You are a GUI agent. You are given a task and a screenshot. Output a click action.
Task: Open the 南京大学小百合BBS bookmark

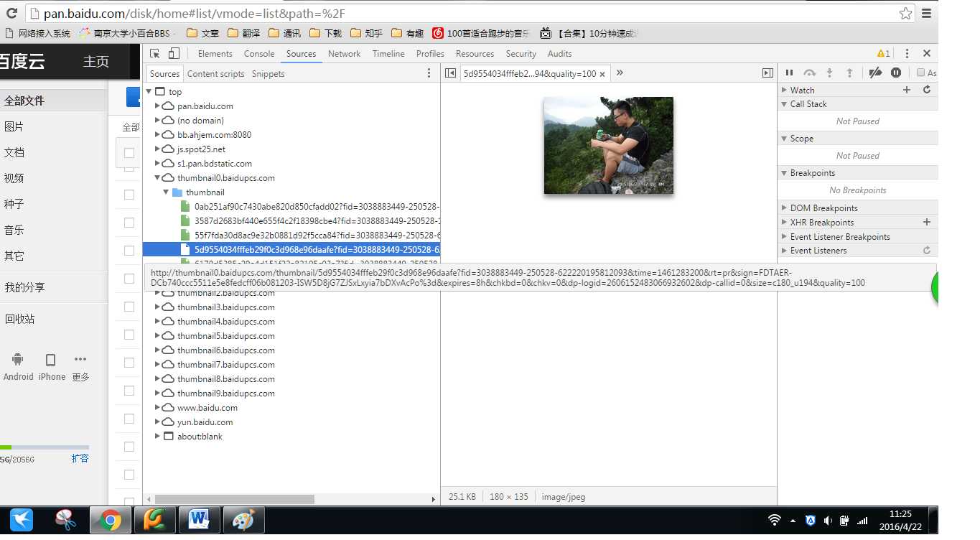click(x=127, y=33)
